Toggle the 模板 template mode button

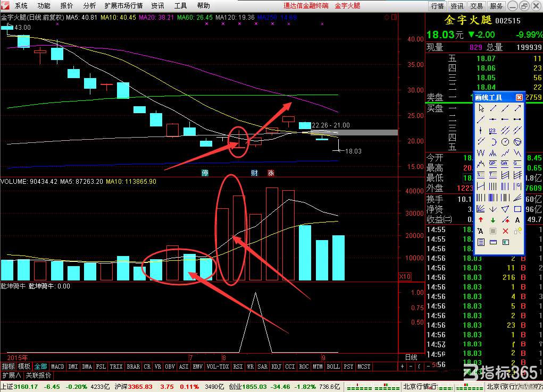(x=24, y=367)
